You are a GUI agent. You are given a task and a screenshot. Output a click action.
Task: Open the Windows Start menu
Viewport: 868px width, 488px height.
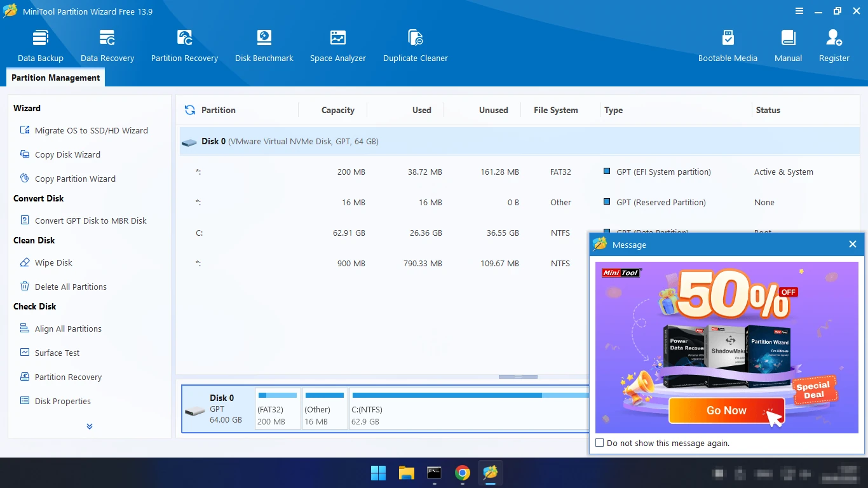coord(378,473)
